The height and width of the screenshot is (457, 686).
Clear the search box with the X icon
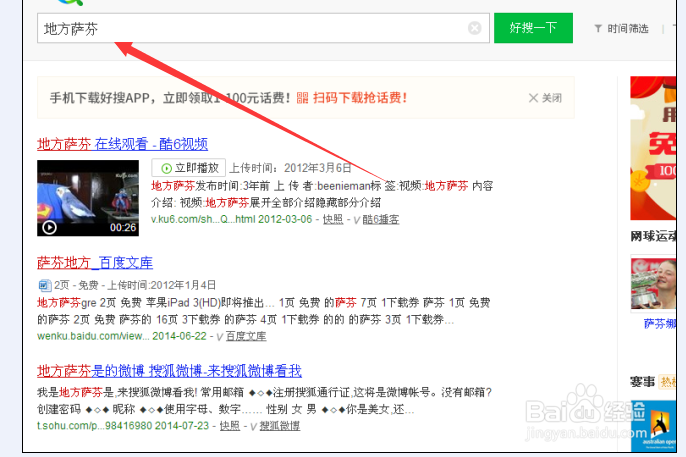tap(474, 28)
